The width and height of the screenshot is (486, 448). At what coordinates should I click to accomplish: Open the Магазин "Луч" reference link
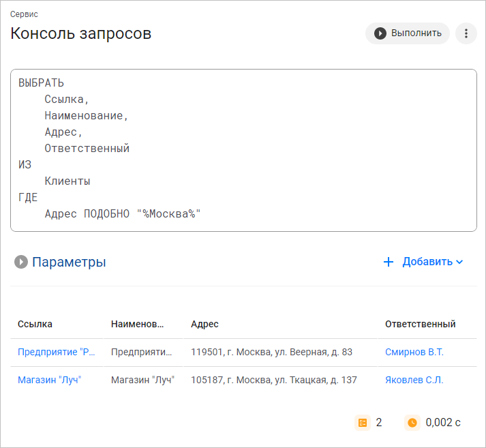(x=49, y=380)
